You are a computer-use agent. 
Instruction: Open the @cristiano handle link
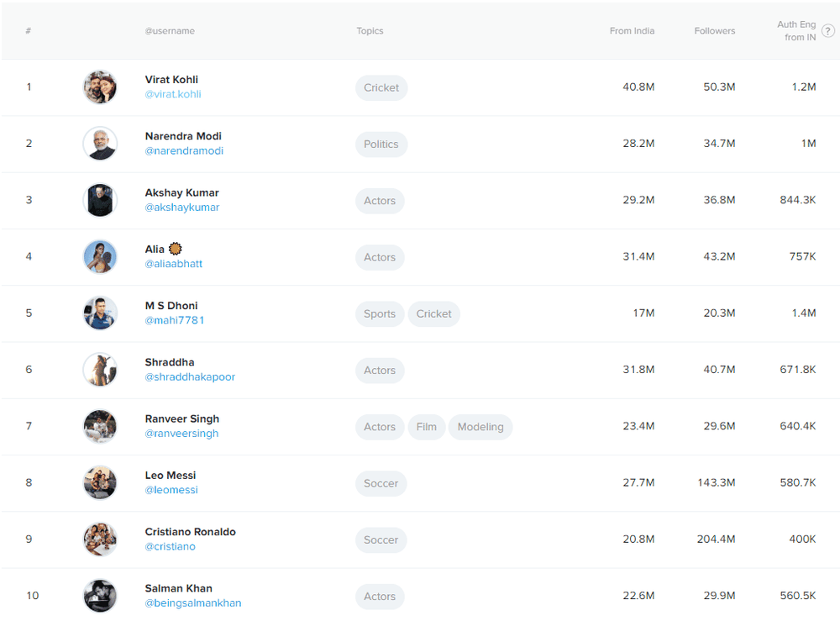(171, 546)
